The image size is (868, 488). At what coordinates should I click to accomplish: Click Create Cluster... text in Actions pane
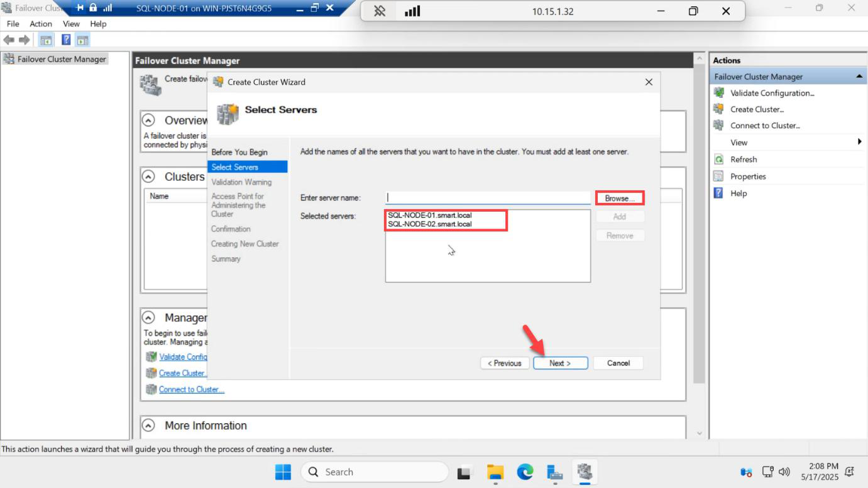[x=757, y=109]
